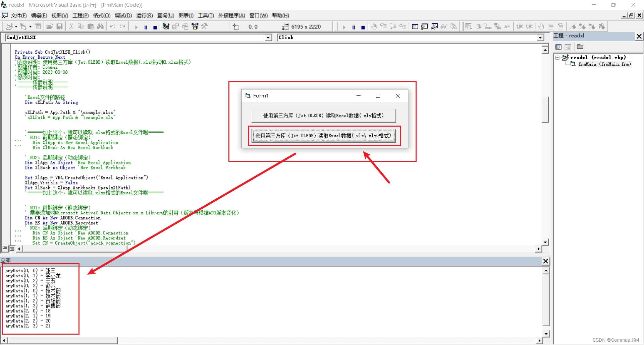
Task: Open the Locals Window icon
Action: click(415, 26)
